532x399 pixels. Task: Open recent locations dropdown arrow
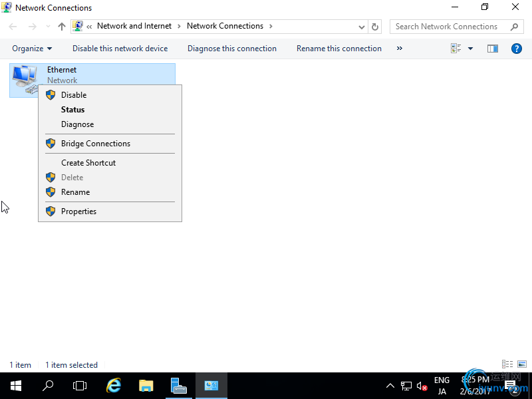tap(48, 27)
